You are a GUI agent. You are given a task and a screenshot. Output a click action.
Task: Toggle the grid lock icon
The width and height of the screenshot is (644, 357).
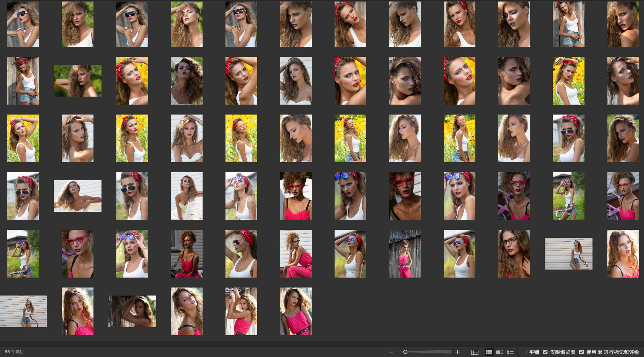pyautogui.click(x=475, y=352)
